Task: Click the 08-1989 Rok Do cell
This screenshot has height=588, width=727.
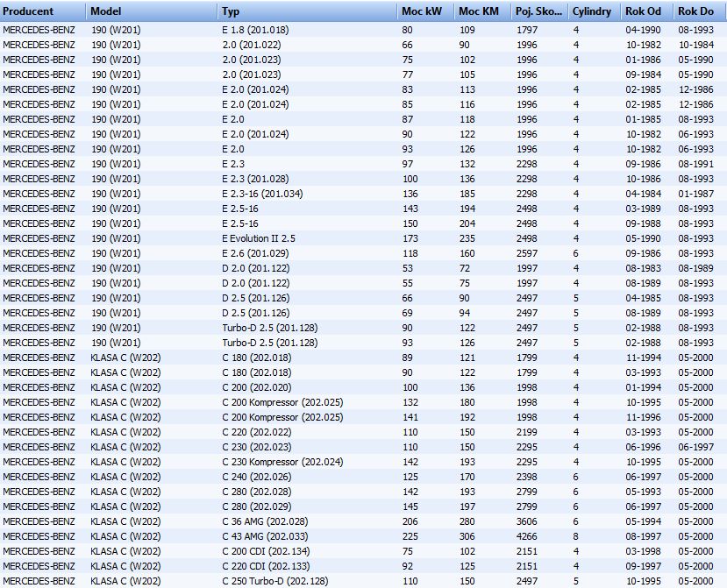Action: 696,268
